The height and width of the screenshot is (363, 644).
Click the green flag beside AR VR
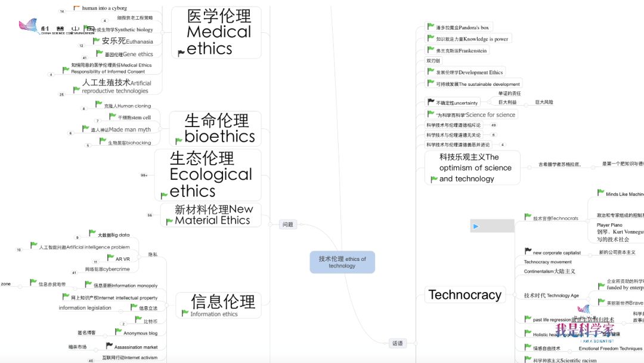click(x=110, y=258)
